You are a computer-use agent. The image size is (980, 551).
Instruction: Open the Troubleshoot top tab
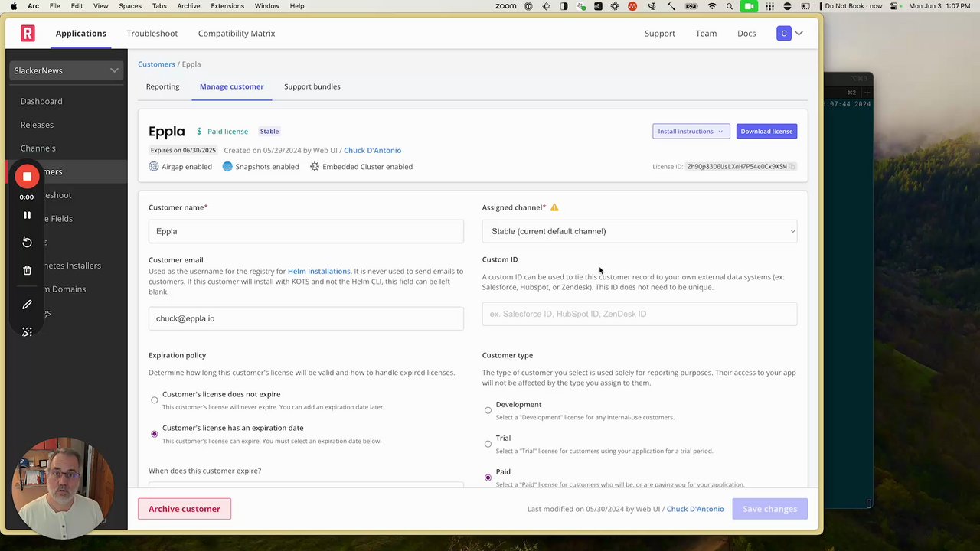(152, 33)
